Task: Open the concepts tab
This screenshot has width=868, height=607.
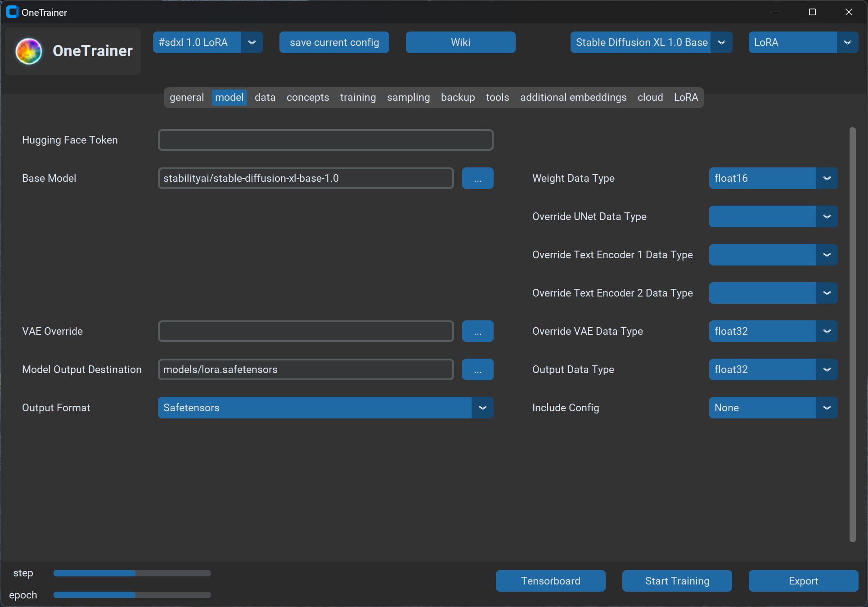Action: point(308,97)
